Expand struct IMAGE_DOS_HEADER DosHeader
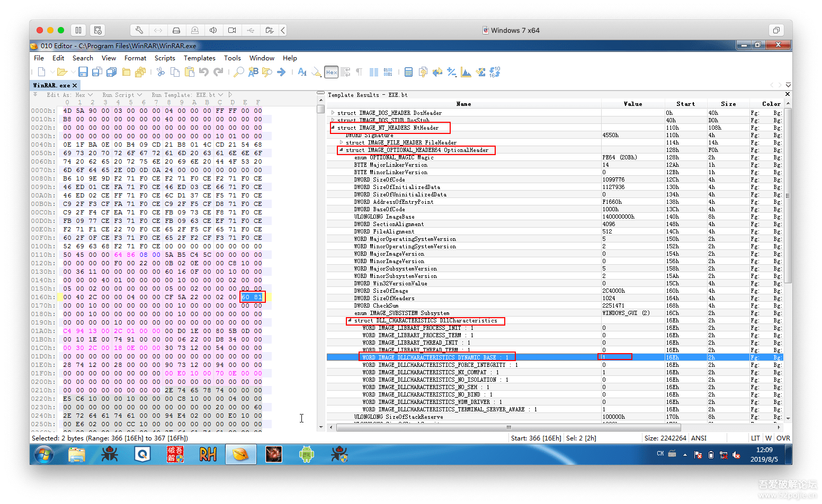Screen dimensions: 822x504 [333, 113]
